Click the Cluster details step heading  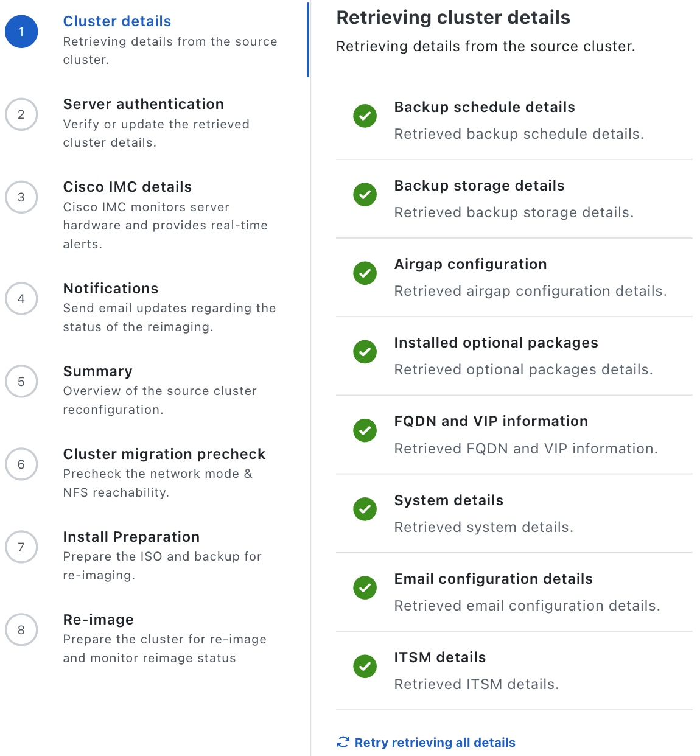click(117, 21)
